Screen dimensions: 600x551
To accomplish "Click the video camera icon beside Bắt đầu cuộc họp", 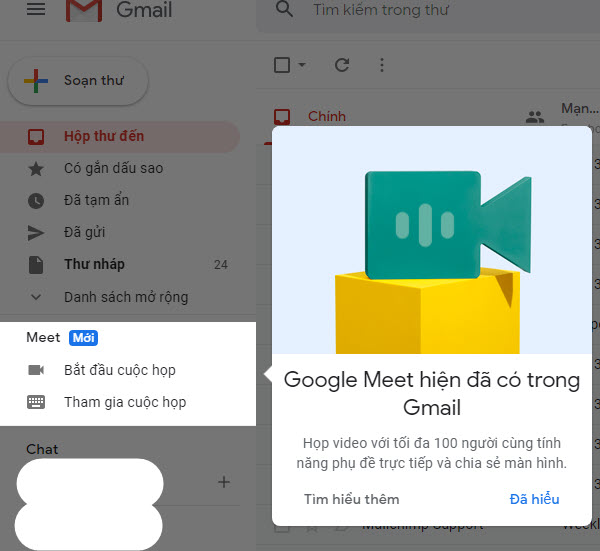I will [36, 370].
